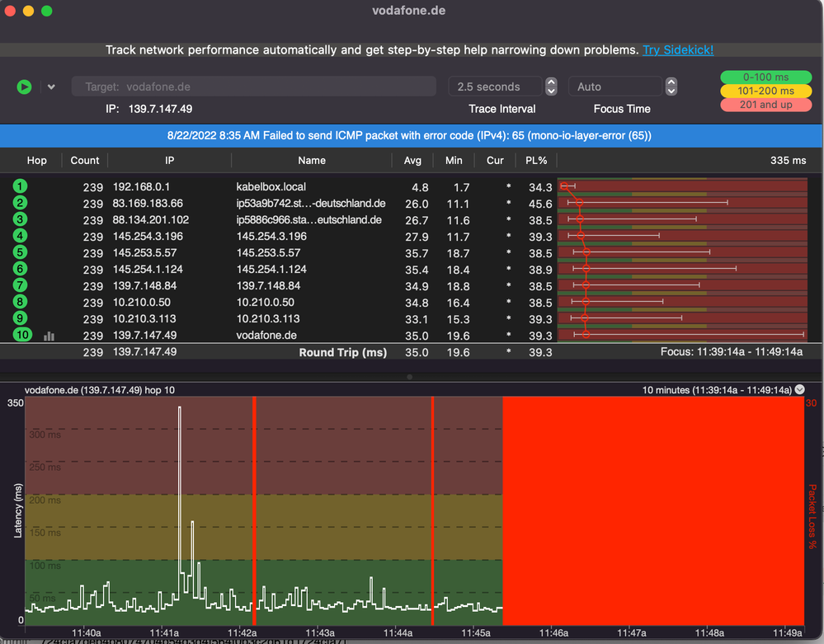Adjust the Trace Interval stepper arrows
The width and height of the screenshot is (824, 644).
coord(551,87)
